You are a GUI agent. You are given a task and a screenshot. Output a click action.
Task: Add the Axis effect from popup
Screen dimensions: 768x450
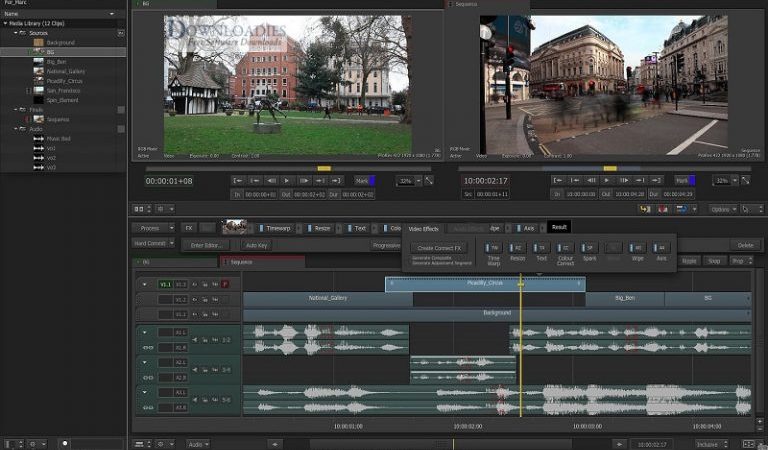coord(661,248)
